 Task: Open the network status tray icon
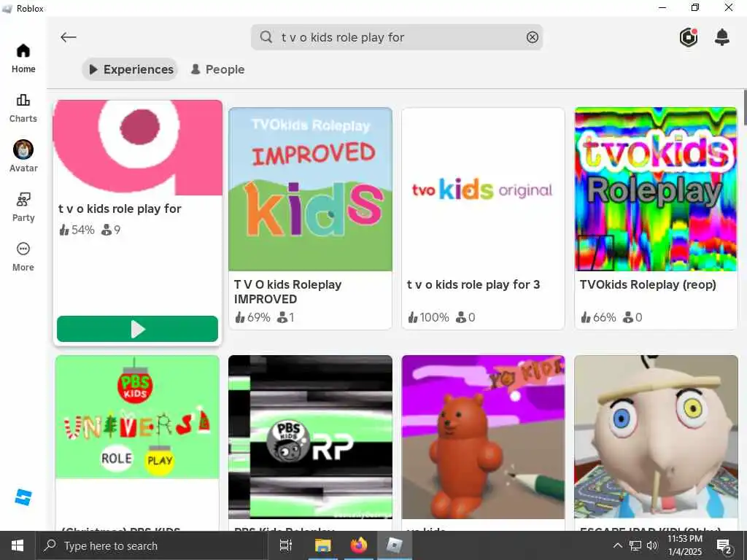pyautogui.click(x=635, y=545)
